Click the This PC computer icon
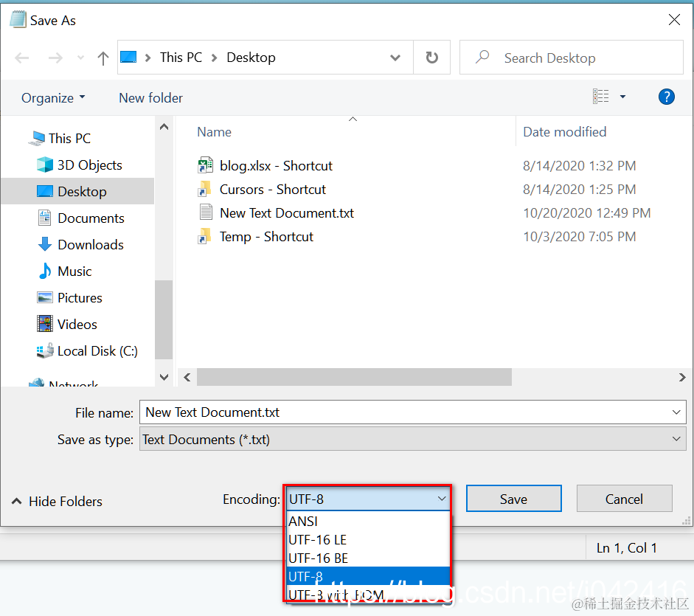The height and width of the screenshot is (616, 694). [x=36, y=139]
